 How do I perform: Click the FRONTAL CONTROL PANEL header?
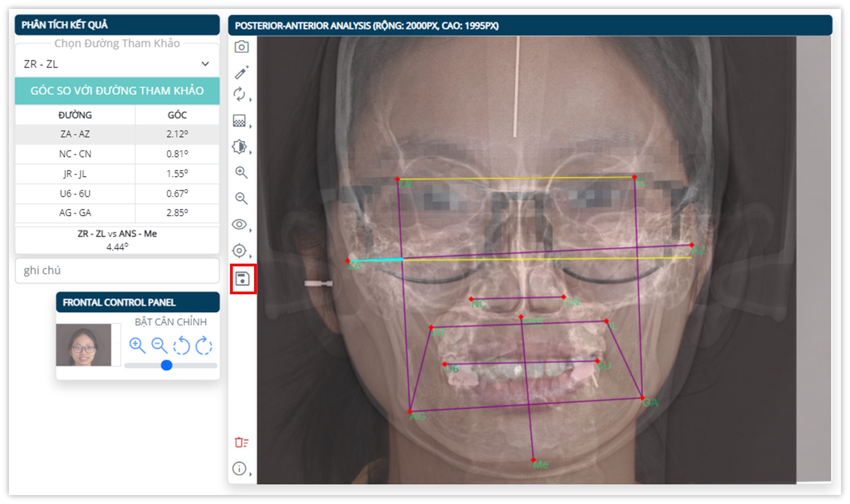pos(138,302)
